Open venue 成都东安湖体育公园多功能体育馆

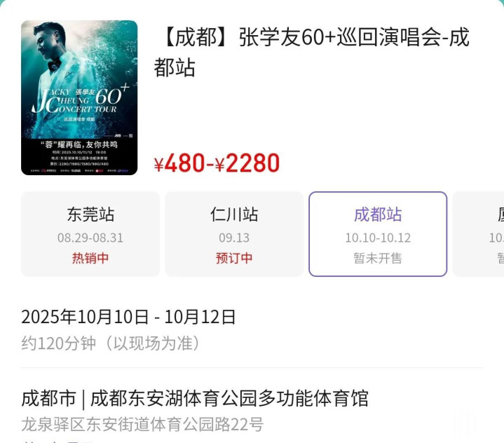pyautogui.click(x=229, y=399)
